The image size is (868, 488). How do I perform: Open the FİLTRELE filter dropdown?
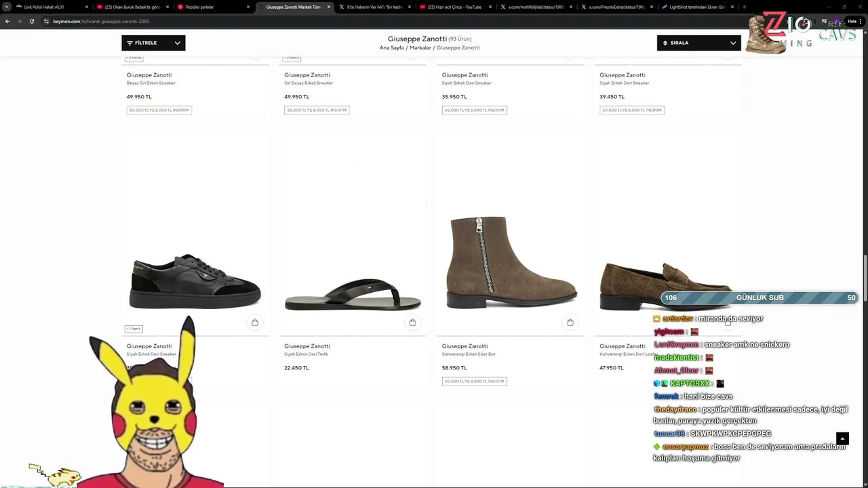point(153,43)
